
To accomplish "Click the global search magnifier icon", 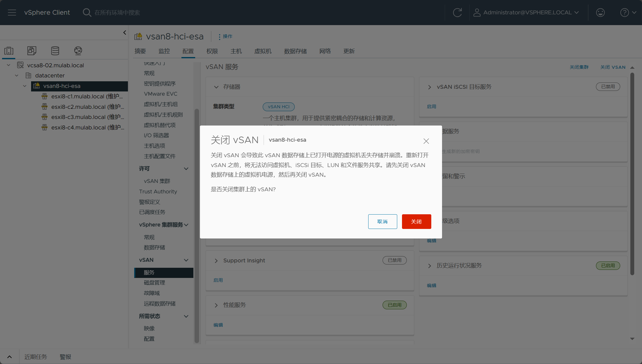I will (87, 13).
